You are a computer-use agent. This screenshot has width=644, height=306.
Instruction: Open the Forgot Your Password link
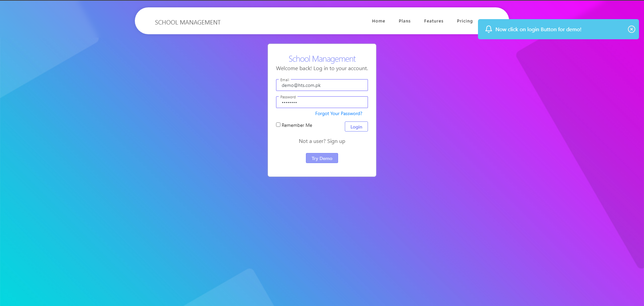coord(338,113)
